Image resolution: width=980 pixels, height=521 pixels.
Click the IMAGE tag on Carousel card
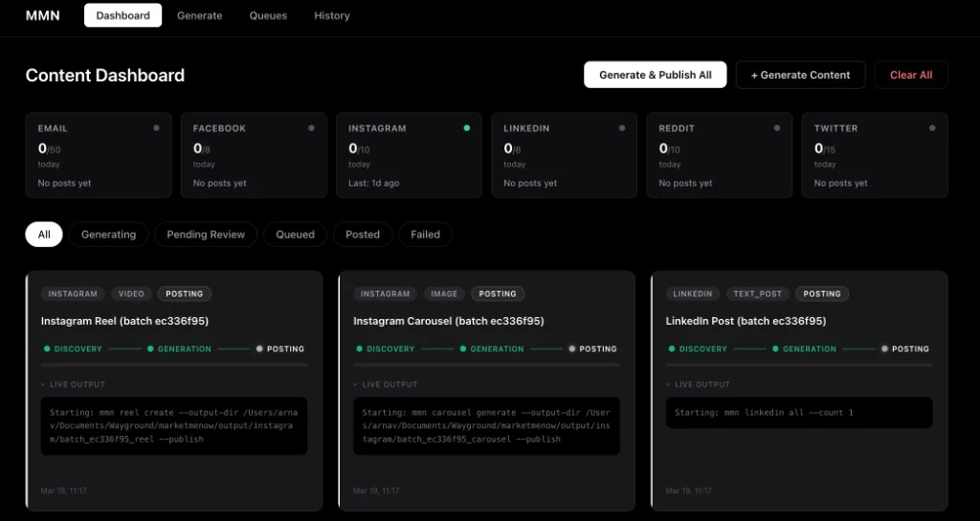[444, 294]
